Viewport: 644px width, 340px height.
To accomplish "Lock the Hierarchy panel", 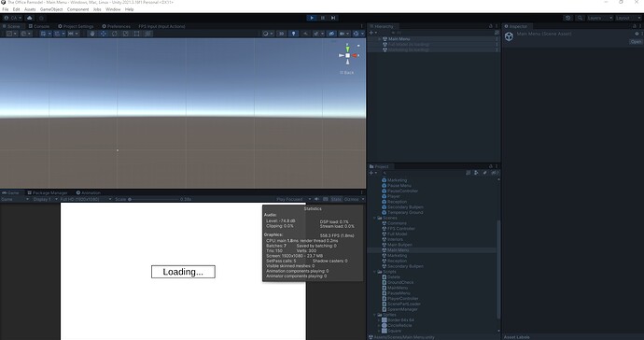I will (x=490, y=26).
